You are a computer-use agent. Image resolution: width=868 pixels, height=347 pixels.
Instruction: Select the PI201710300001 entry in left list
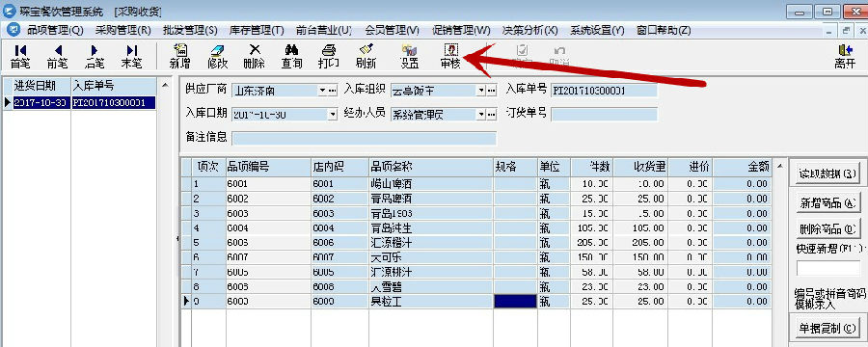[x=114, y=102]
